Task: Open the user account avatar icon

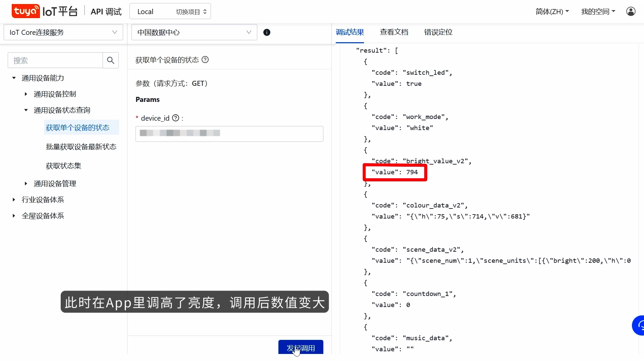Action: tap(631, 11)
